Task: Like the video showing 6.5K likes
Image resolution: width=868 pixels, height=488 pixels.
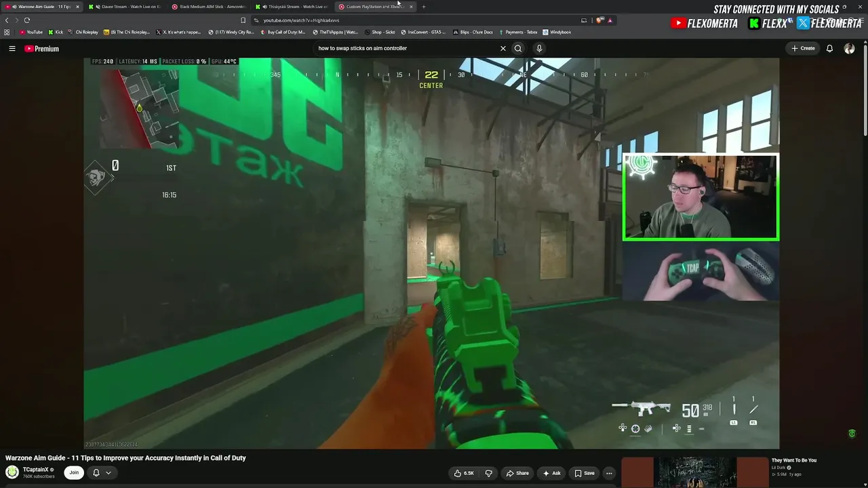Action: click(465, 473)
